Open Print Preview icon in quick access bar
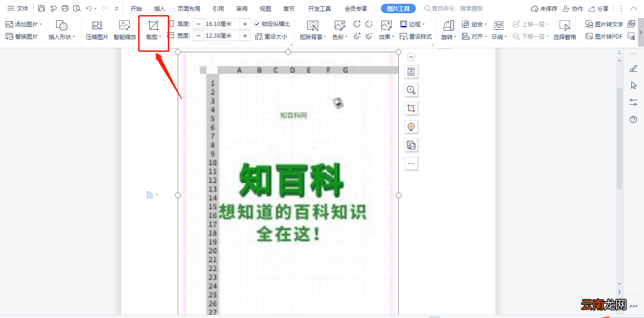This screenshot has height=318, width=644. [77, 8]
